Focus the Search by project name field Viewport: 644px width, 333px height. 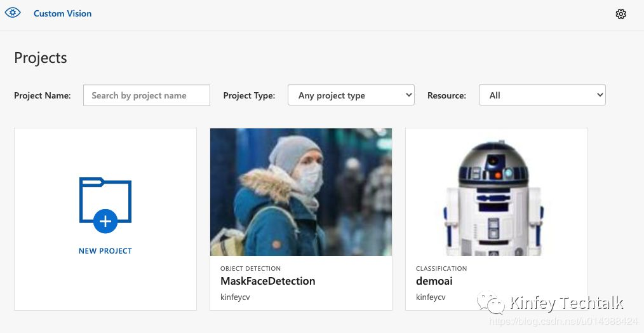click(x=147, y=95)
